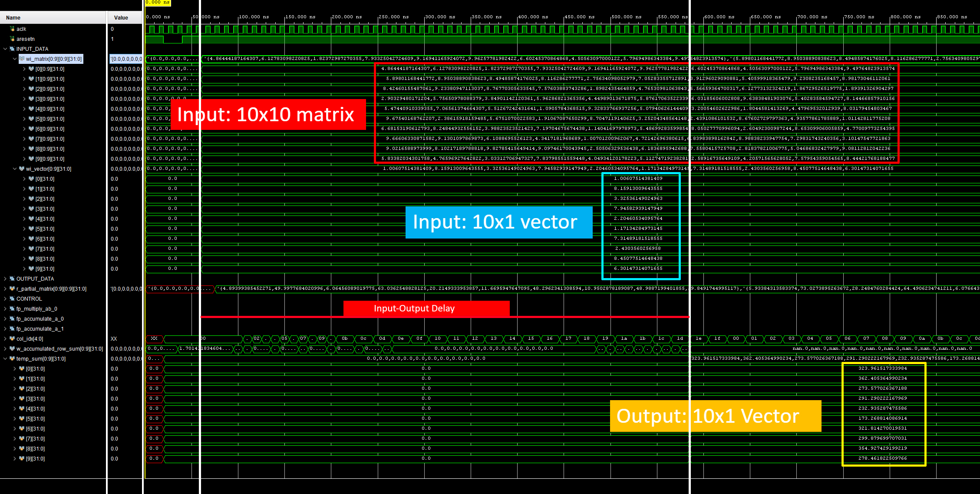Click the wi_vector bus icon
This screenshot has width=980, height=494.
[x=22, y=169]
